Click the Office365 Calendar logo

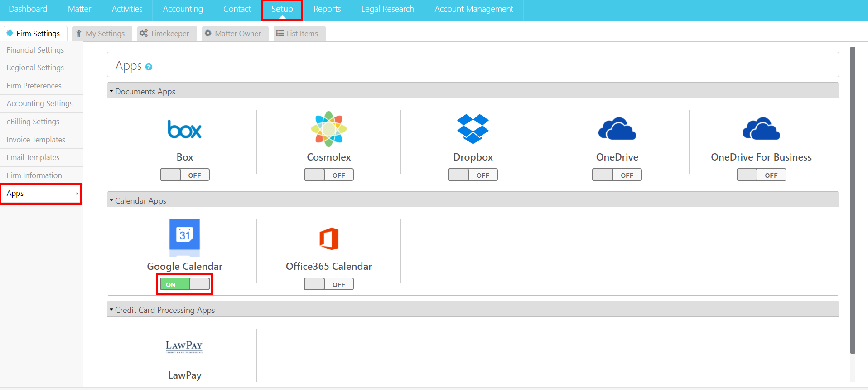[x=329, y=239]
